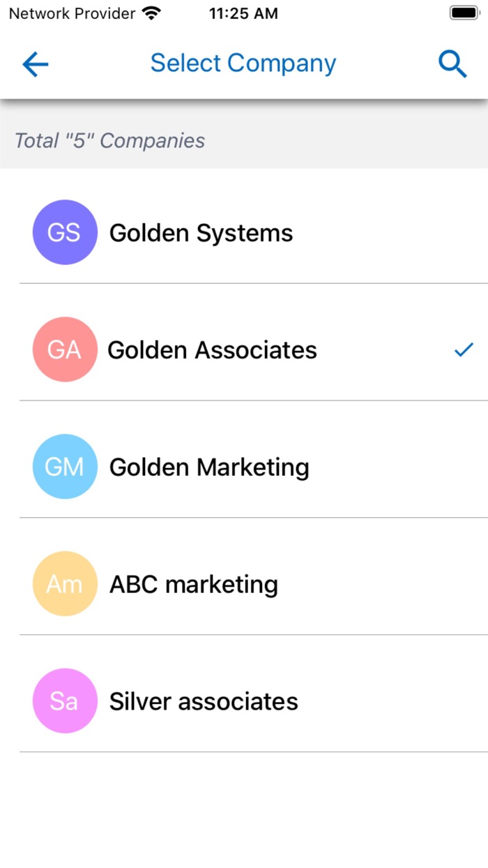Tap the 11:25 AM clock
Image resolution: width=488 pixels, height=868 pixels.
[x=243, y=13]
